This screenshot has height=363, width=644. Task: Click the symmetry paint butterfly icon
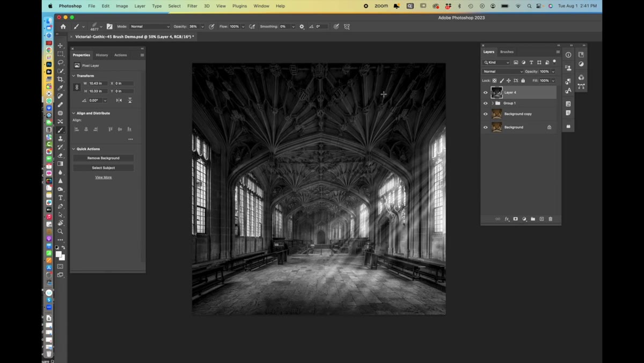click(347, 26)
